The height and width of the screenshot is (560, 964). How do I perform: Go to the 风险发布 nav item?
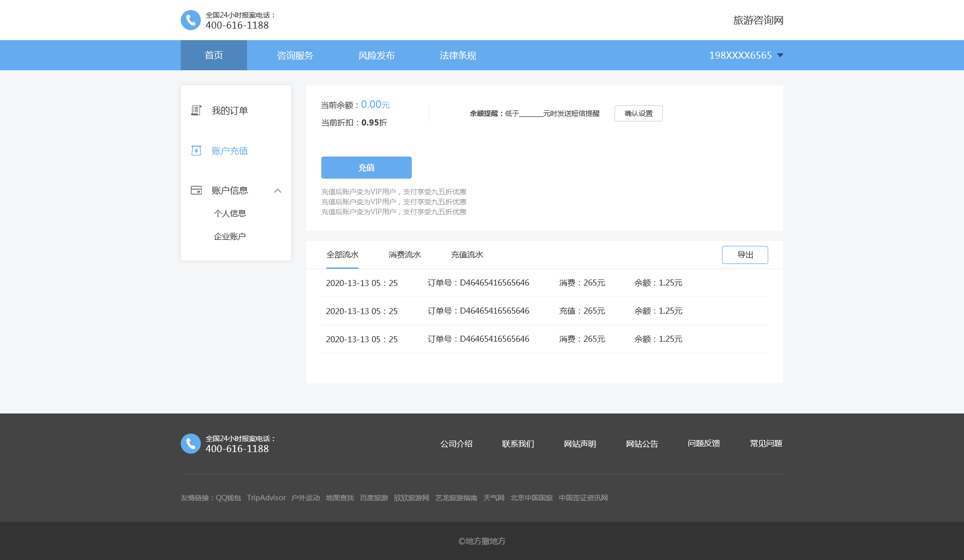pos(377,55)
